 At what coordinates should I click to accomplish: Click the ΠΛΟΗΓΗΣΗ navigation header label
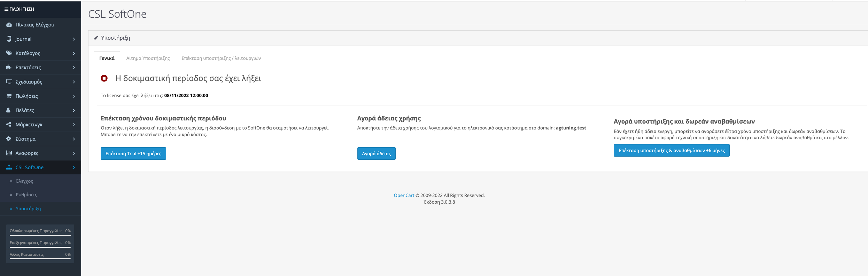coord(22,9)
